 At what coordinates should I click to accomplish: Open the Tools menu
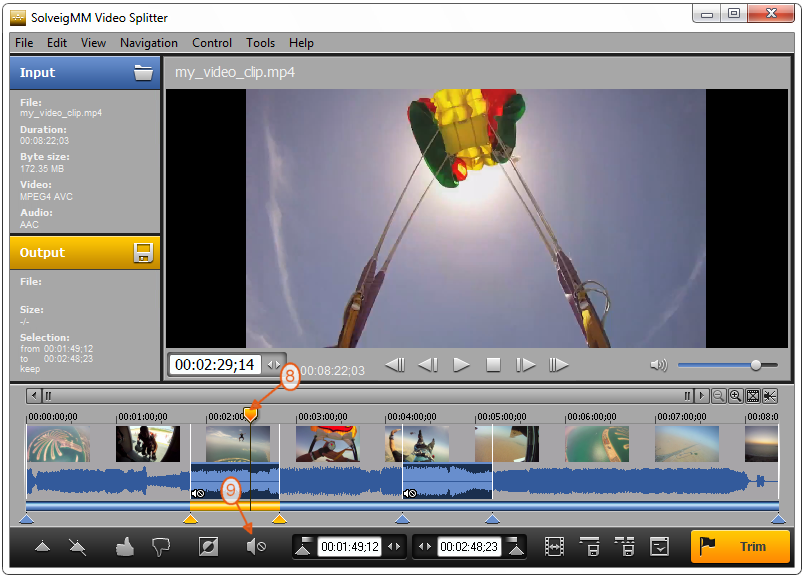(x=260, y=43)
